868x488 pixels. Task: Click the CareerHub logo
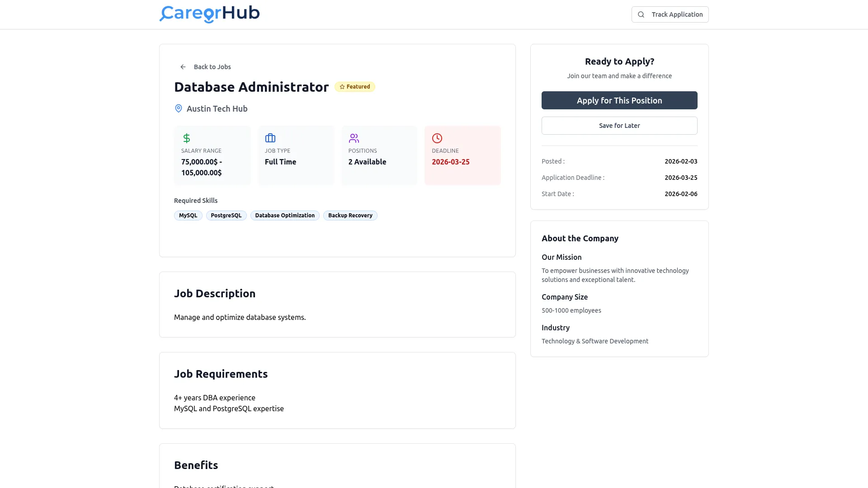click(x=209, y=14)
